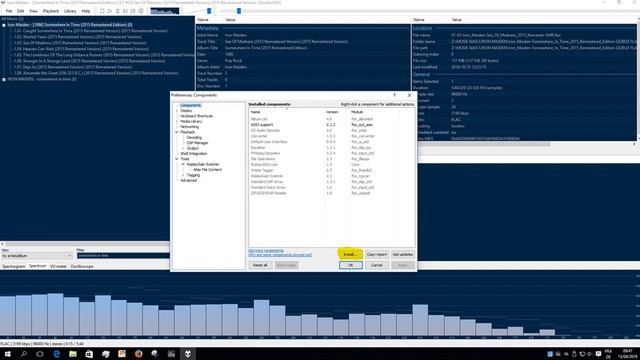Expand the Display preferences node
Image resolution: width=640 pixels, height=360 pixels.
177,111
